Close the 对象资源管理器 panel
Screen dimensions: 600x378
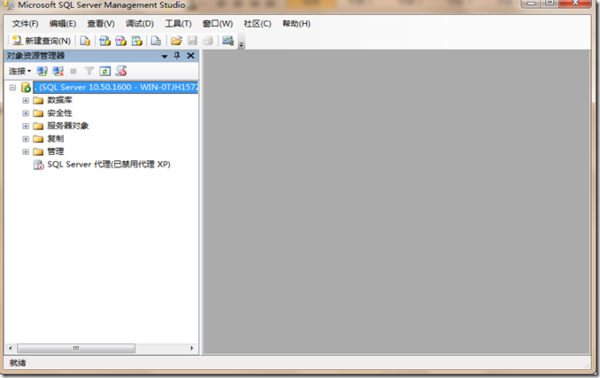[191, 56]
